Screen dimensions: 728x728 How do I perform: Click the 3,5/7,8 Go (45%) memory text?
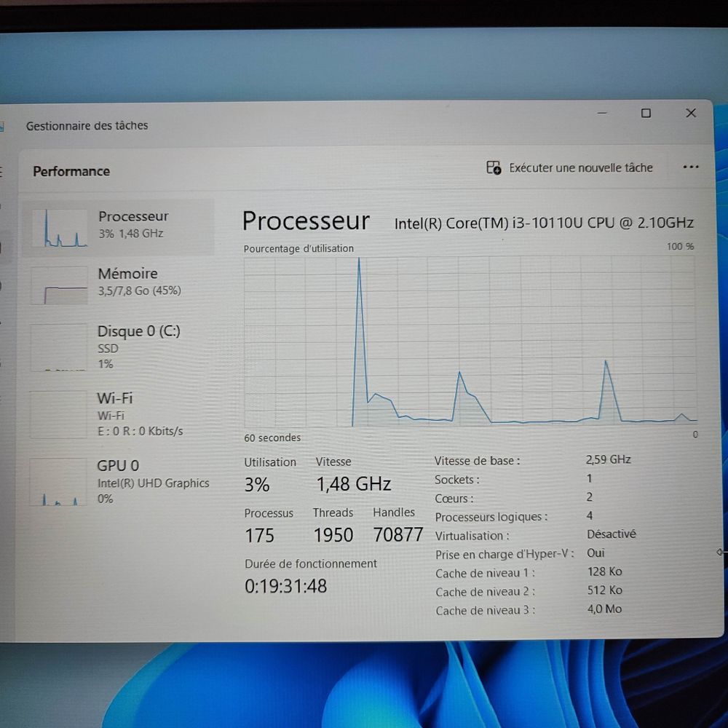[139, 290]
